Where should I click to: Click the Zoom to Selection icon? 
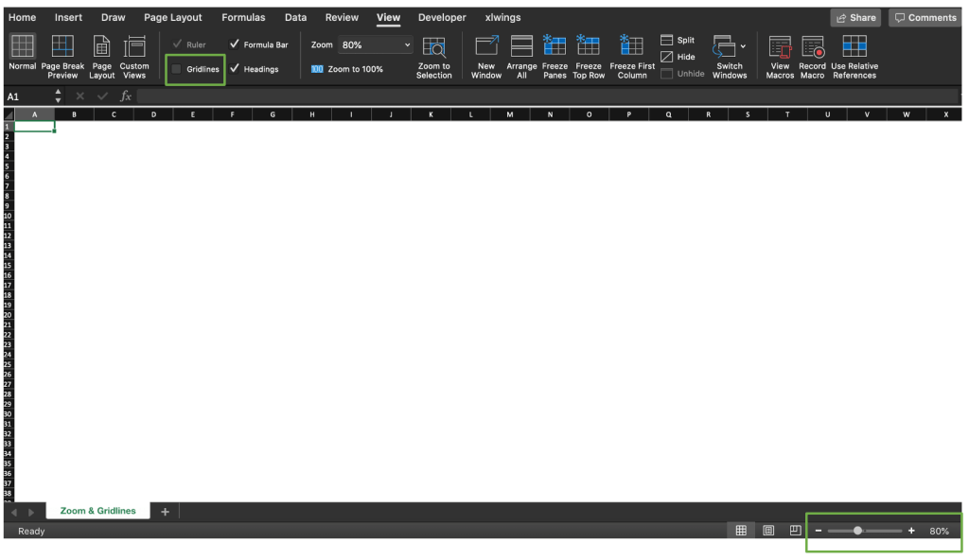(x=434, y=55)
